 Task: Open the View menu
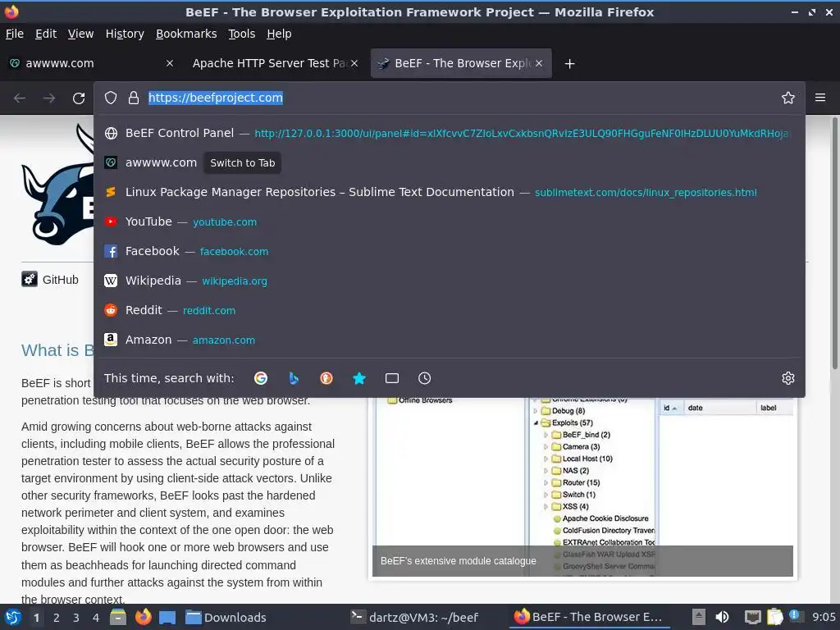coord(80,34)
